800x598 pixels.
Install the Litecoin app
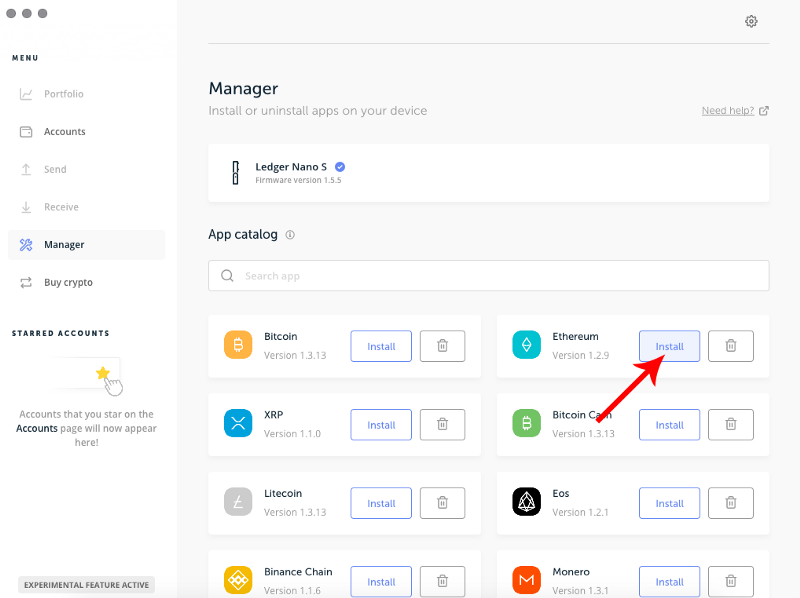[381, 504]
